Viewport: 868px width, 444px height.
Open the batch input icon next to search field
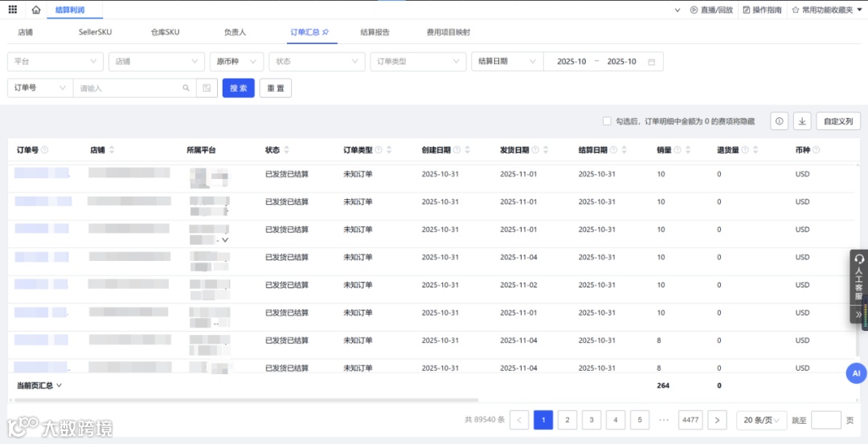point(207,88)
